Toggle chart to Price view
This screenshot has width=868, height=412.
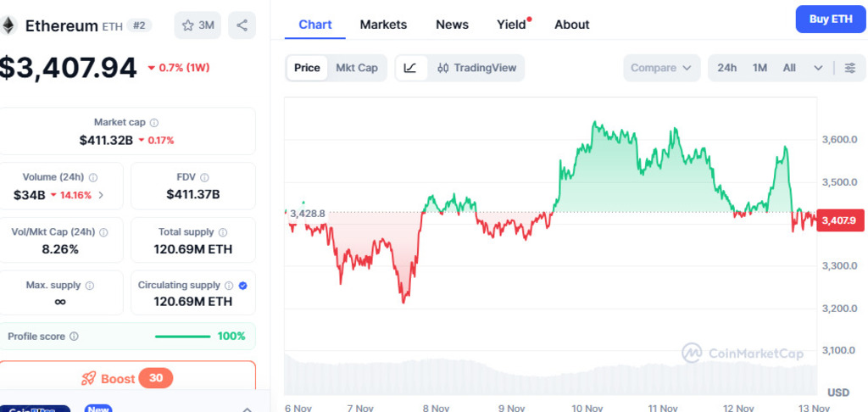(x=307, y=68)
